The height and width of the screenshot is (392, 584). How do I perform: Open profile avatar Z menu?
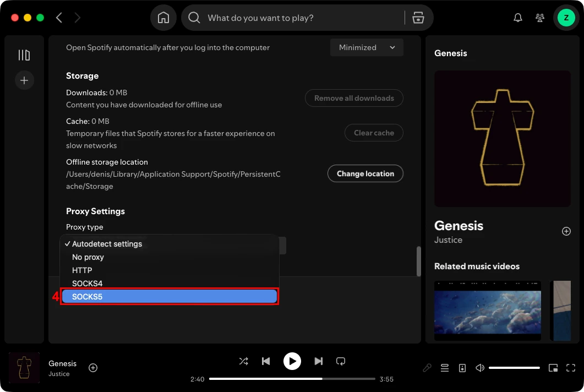pos(566,18)
